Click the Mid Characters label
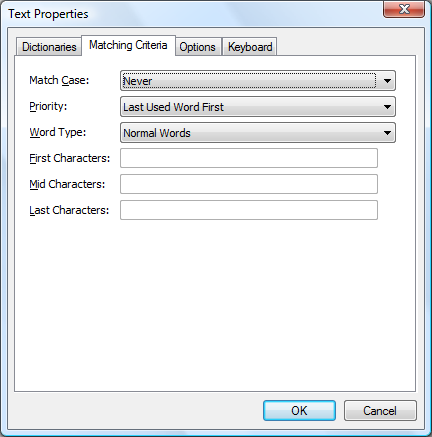Viewport: 432px width, 437px height. click(67, 184)
